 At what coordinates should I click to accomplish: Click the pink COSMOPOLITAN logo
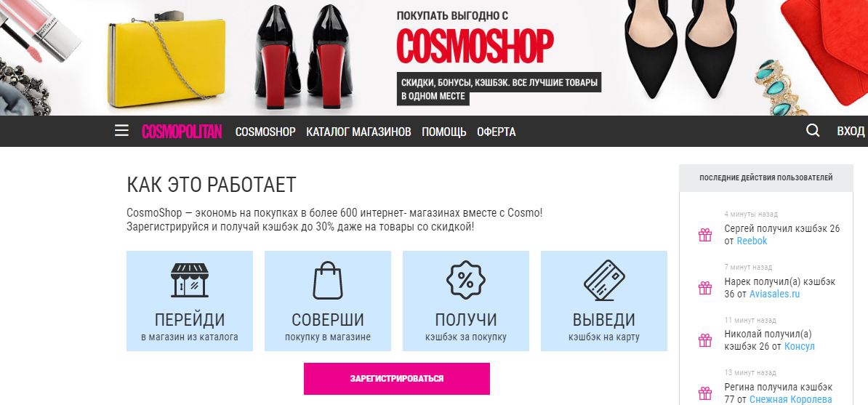click(x=182, y=132)
